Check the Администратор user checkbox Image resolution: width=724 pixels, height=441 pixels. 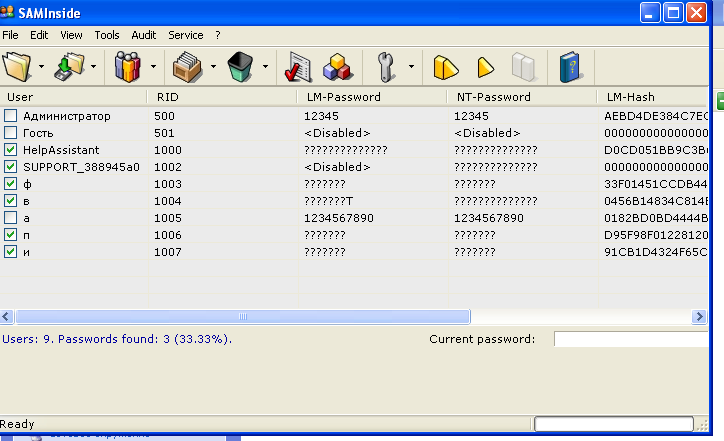click(11, 115)
